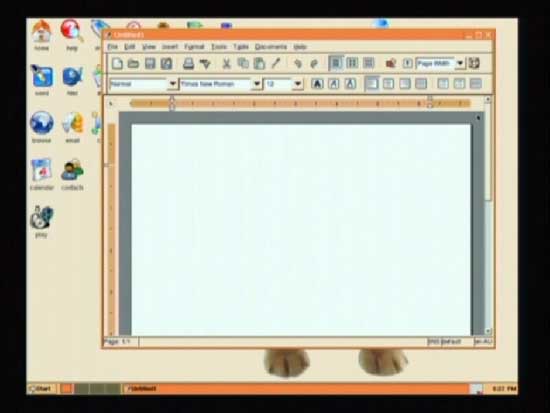Cut selection with the scissors icon

227,64
